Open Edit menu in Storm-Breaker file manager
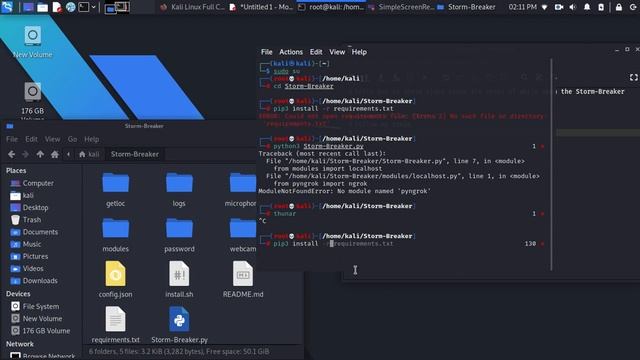Image resolution: width=640 pixels, height=360 pixels. pos(31,139)
